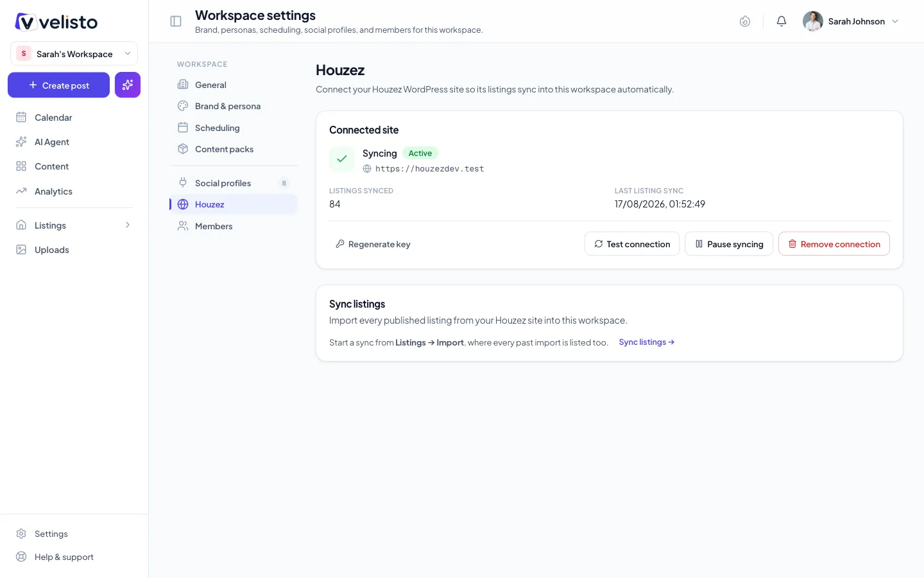Select the Brand & persona settings tab
The width and height of the screenshot is (924, 578).
pos(234,106)
